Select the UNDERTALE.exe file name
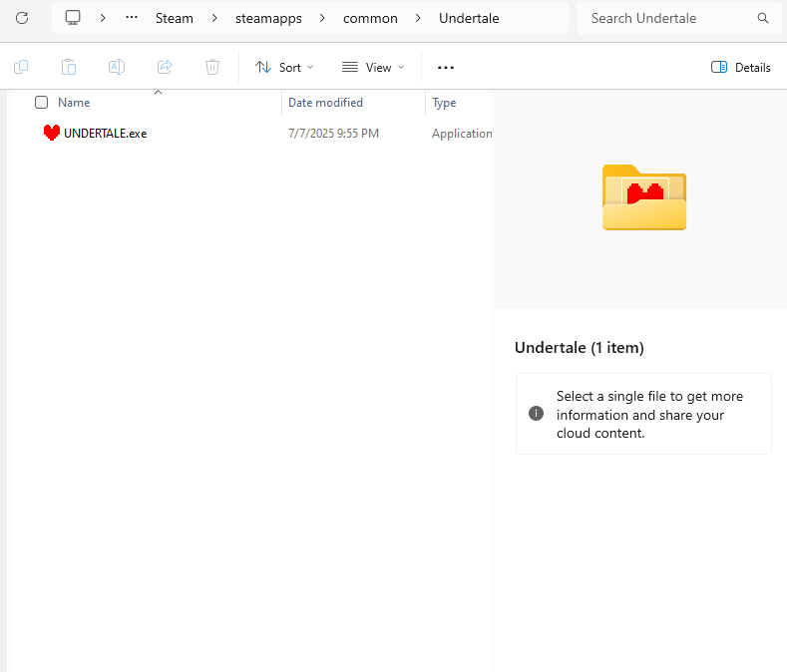This screenshot has width=787, height=672. point(106,134)
